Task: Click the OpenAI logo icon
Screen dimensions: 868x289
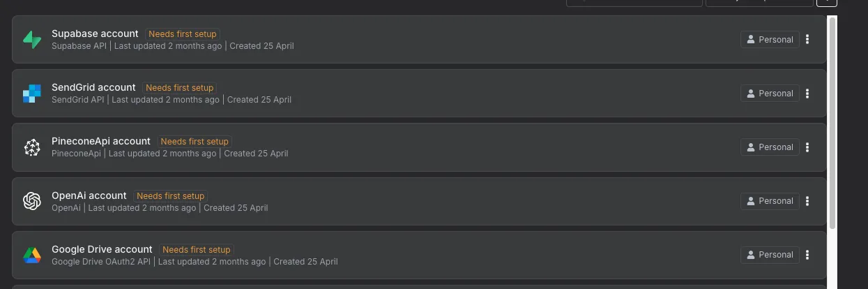Action: [32, 201]
